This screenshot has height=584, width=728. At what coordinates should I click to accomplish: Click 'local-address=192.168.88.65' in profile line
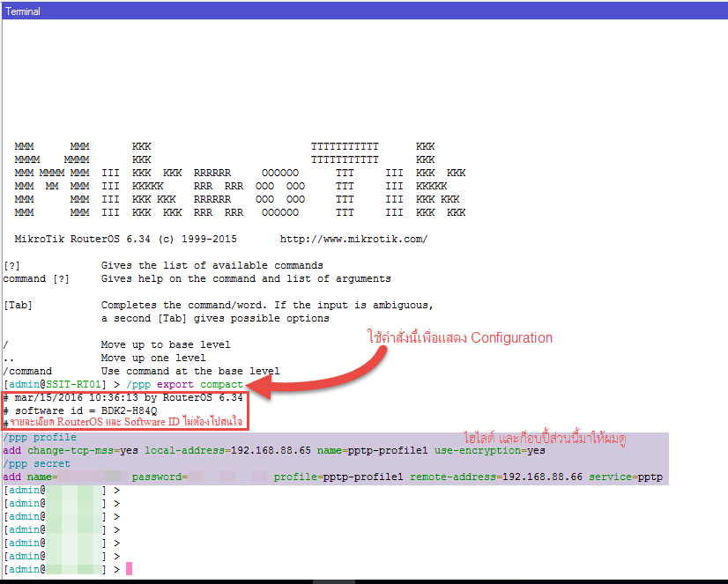click(227, 450)
